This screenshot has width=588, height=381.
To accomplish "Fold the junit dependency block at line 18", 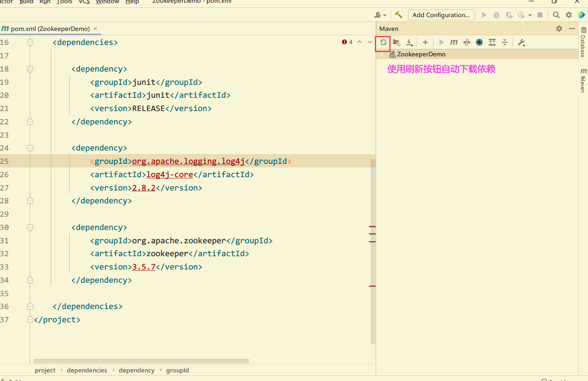I will [x=30, y=69].
